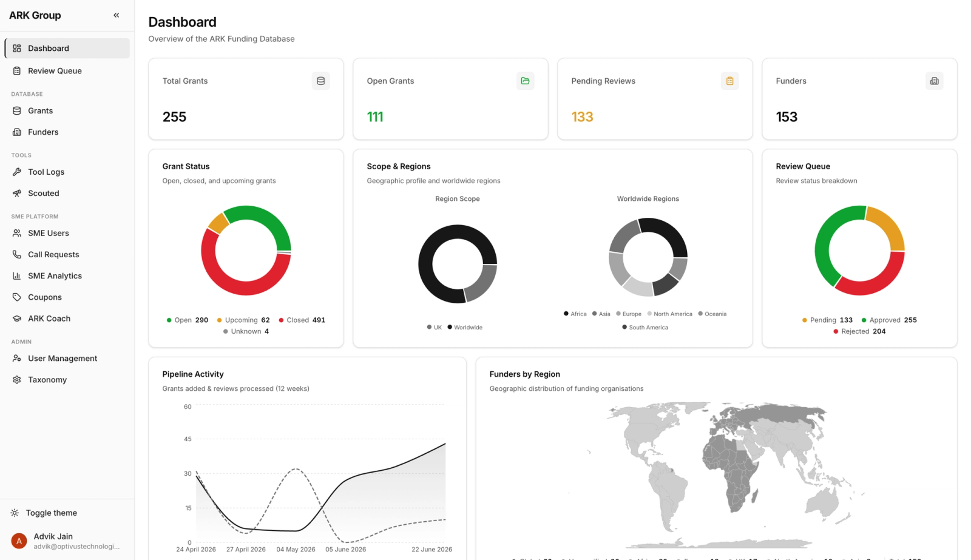Click the Review Queue clipboard icon
Screen dimensions: 971x560
(17, 71)
